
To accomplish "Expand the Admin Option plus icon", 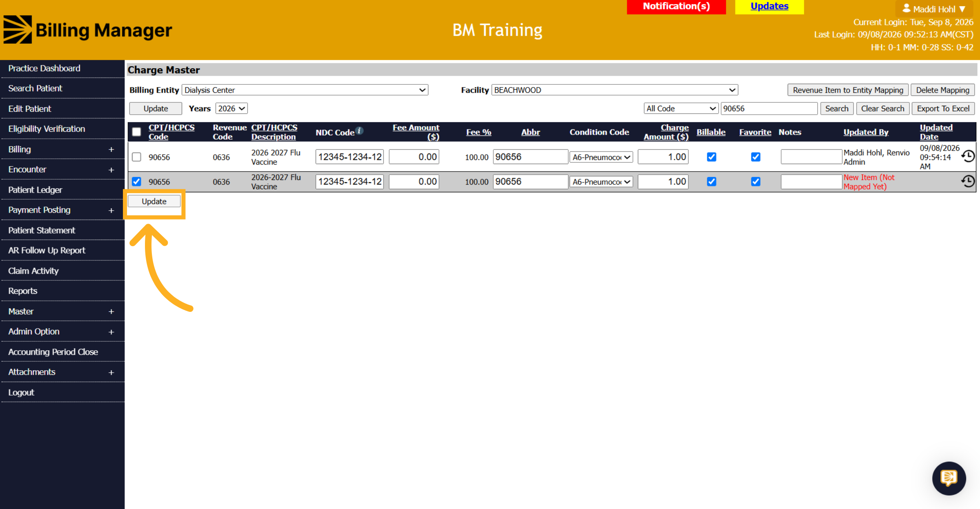I will click(111, 332).
